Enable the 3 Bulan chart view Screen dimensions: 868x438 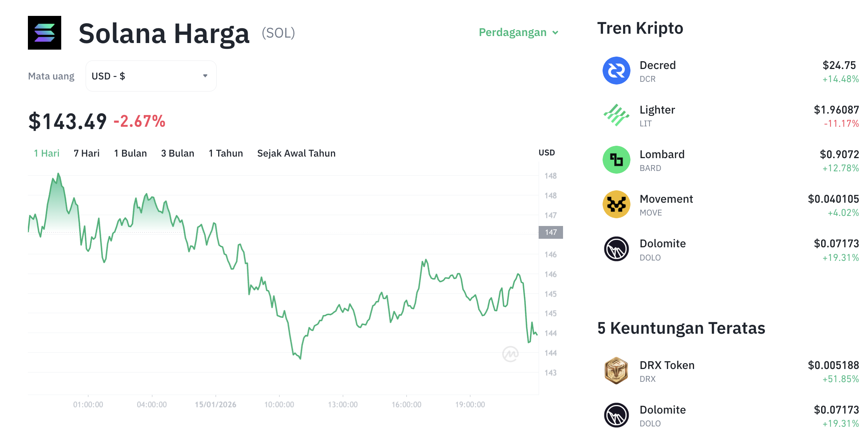pyautogui.click(x=177, y=153)
